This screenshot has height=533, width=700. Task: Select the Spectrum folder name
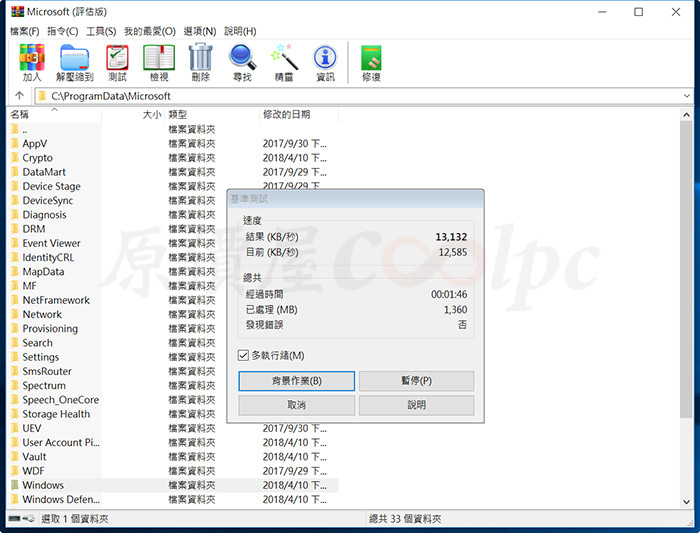(44, 386)
